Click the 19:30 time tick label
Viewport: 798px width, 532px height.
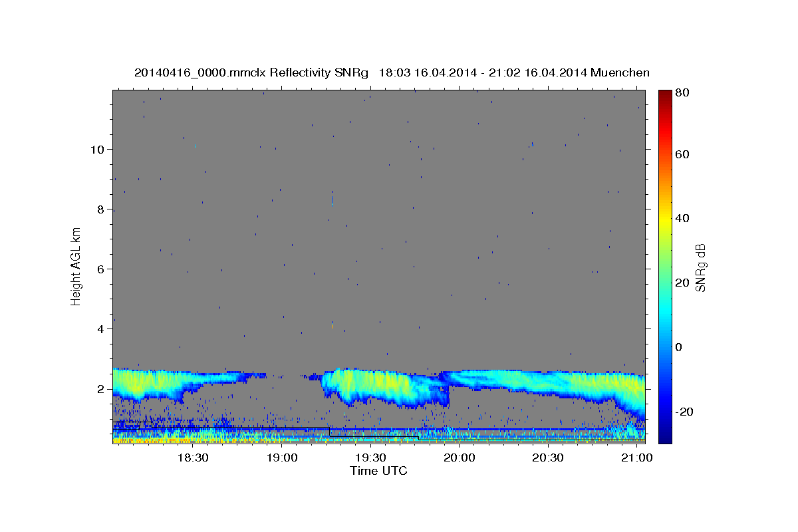pos(370,458)
